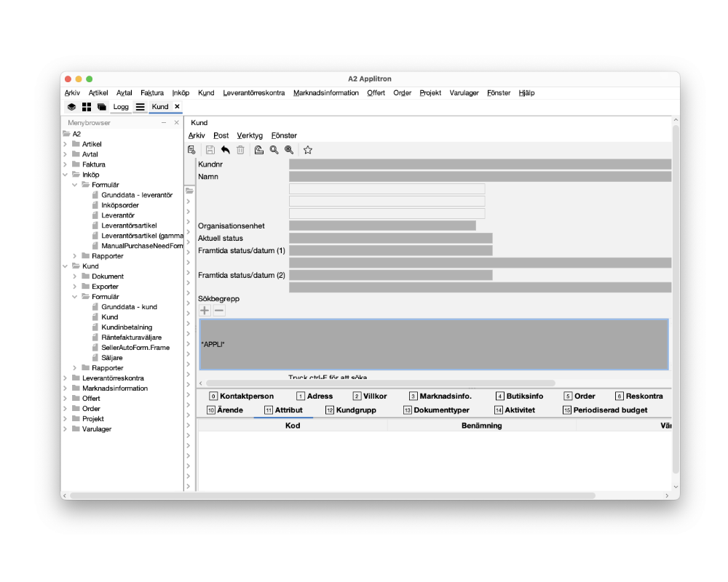Switch to the Kontaktperson tab
The width and height of the screenshot is (728, 582).
pyautogui.click(x=242, y=396)
